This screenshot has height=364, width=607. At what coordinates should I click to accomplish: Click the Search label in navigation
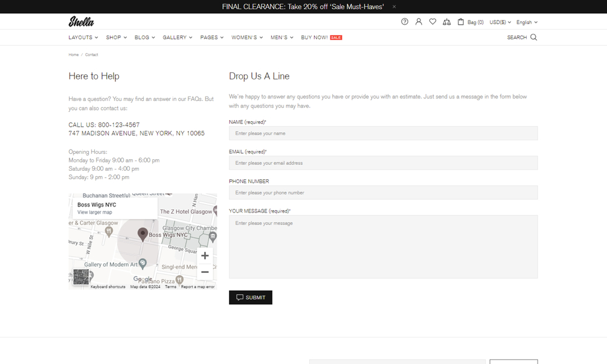[517, 37]
